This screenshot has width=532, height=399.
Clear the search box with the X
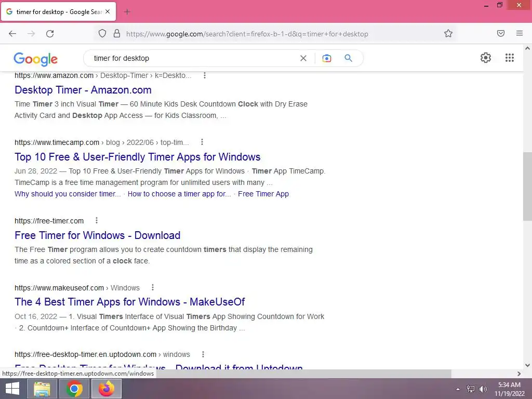303,58
